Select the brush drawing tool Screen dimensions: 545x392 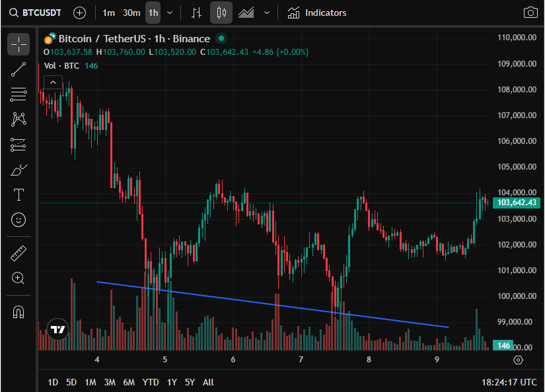point(18,170)
